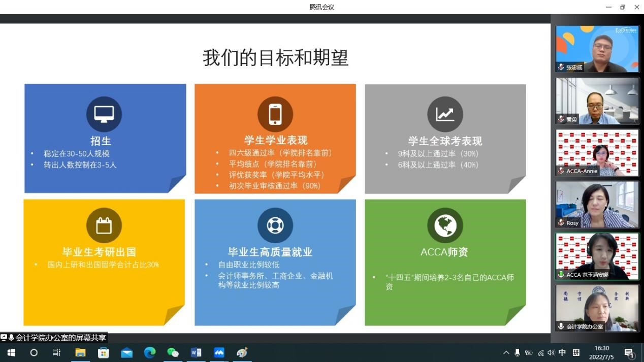Expand the hidden system tray icons chevron

click(x=506, y=352)
